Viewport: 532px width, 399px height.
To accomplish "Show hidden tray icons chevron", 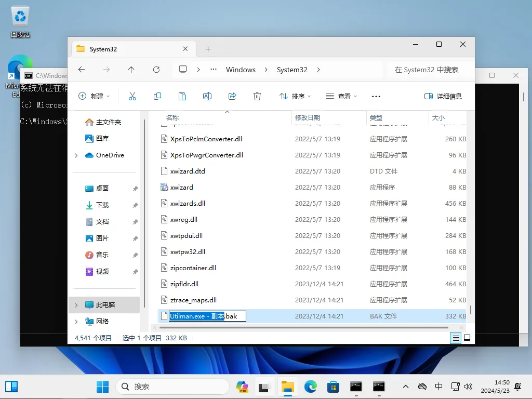I will 405,387.
